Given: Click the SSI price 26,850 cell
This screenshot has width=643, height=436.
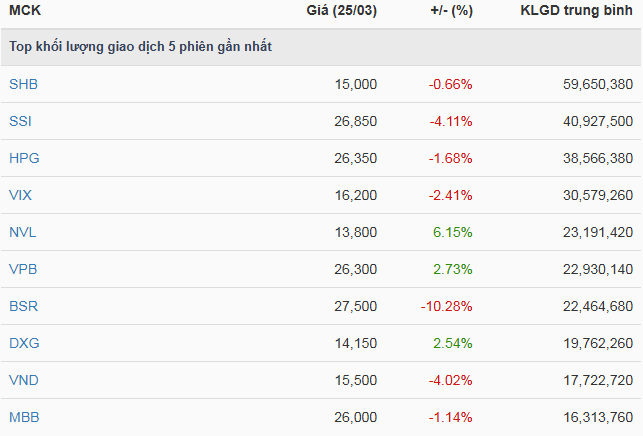Looking at the screenshot, I should 356,121.
